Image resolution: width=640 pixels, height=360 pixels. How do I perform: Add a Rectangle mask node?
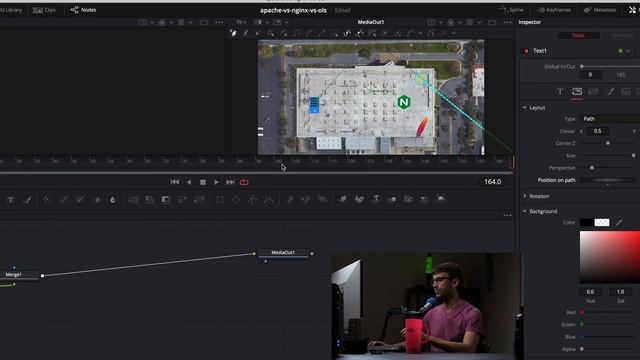(220, 200)
